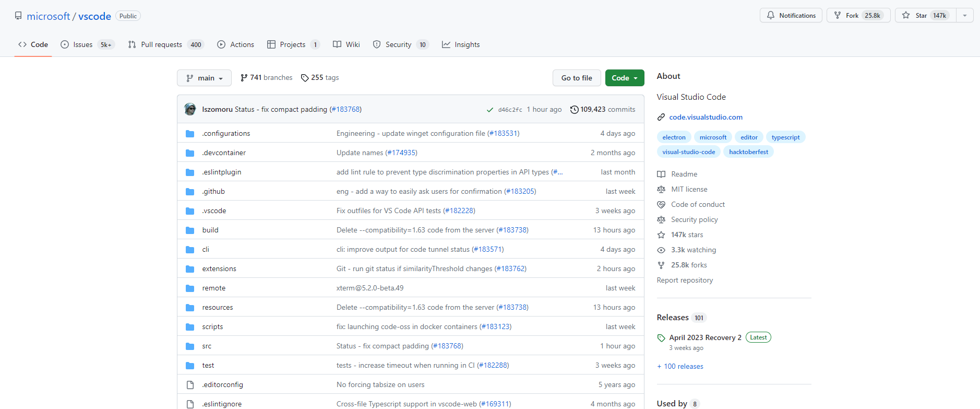Image resolution: width=980 pixels, height=409 pixels.
Task: Click the .configurations folder icon
Action: (x=190, y=134)
